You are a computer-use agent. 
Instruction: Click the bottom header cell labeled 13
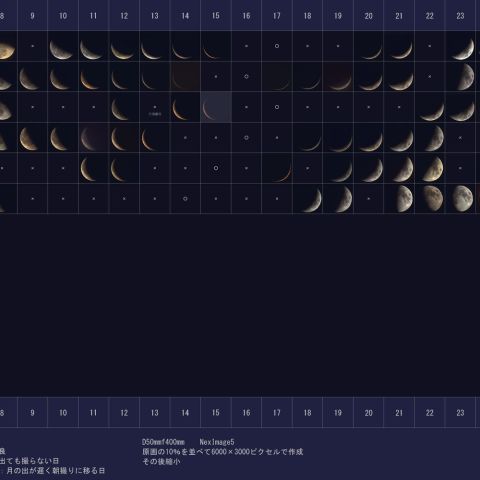point(155,412)
